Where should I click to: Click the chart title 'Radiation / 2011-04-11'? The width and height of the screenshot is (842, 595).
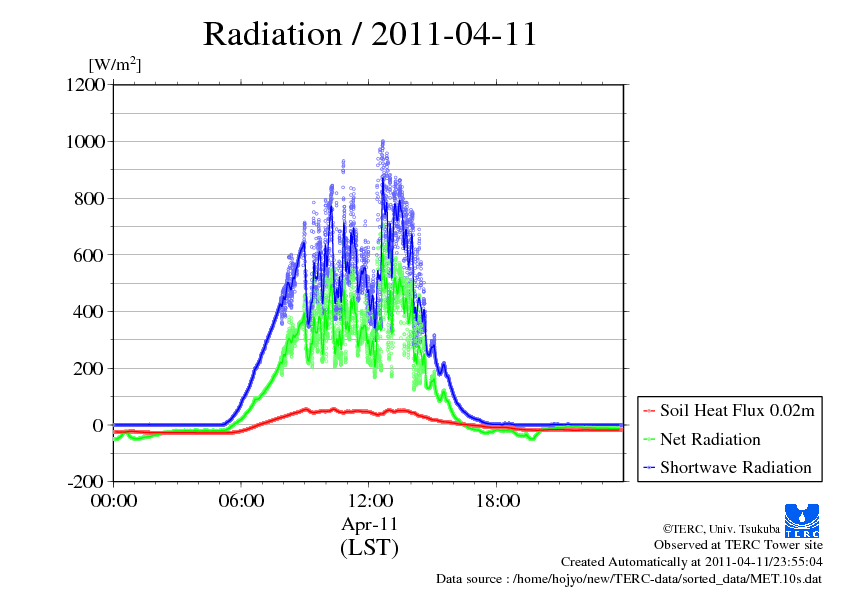[370, 34]
